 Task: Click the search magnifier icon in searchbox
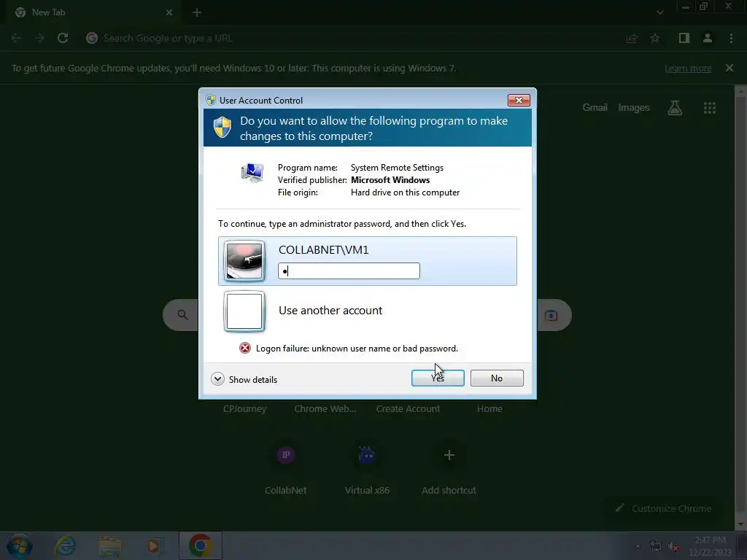(182, 314)
